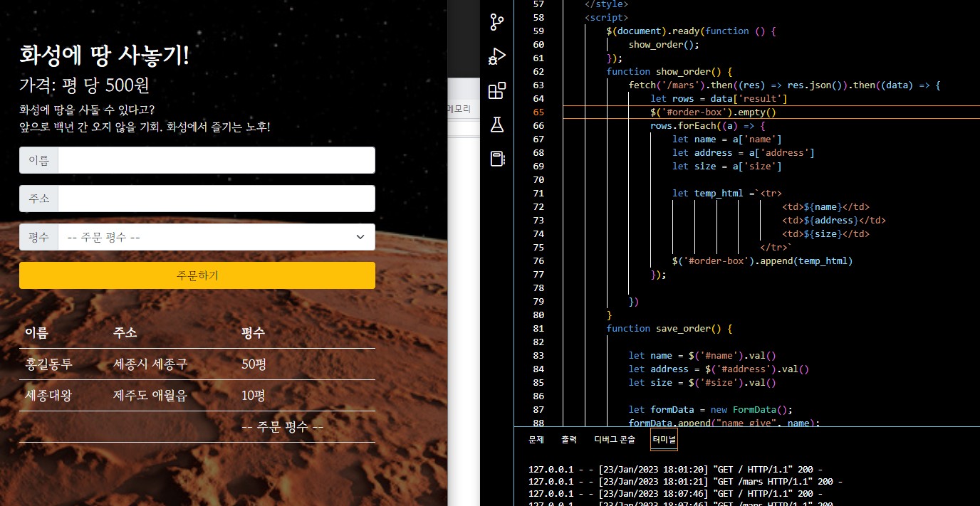The image size is (980, 506).
Task: Click table cell 세종대왕
Action: [48, 396]
